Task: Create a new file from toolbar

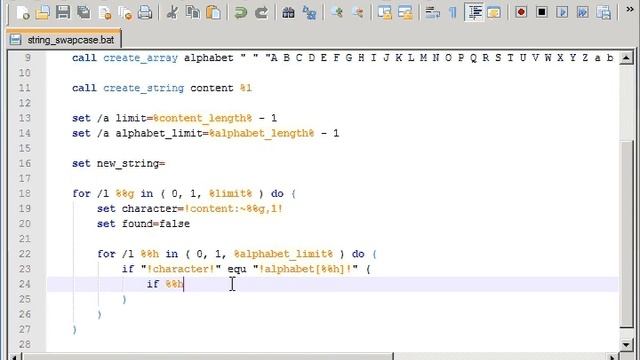Action: (23, 13)
